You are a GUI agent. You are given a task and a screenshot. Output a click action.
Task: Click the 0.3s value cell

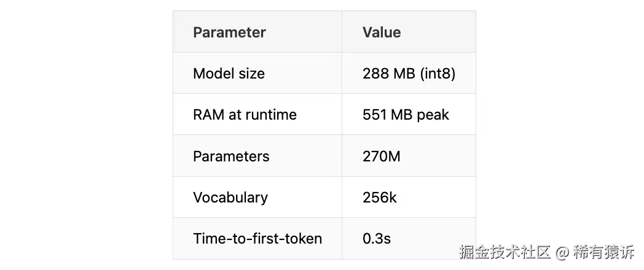pos(376,239)
